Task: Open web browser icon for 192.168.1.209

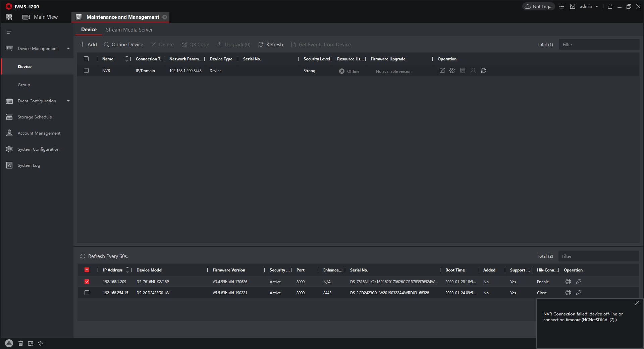Action: click(x=568, y=282)
